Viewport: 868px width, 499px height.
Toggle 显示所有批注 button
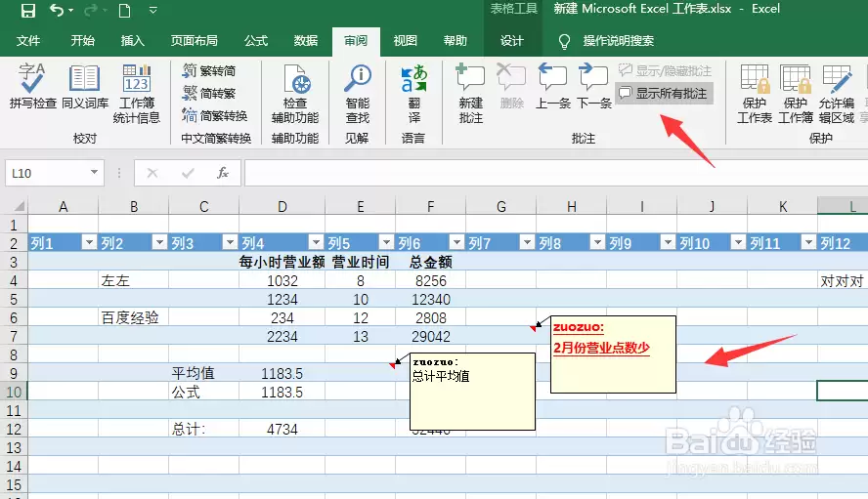click(x=665, y=93)
